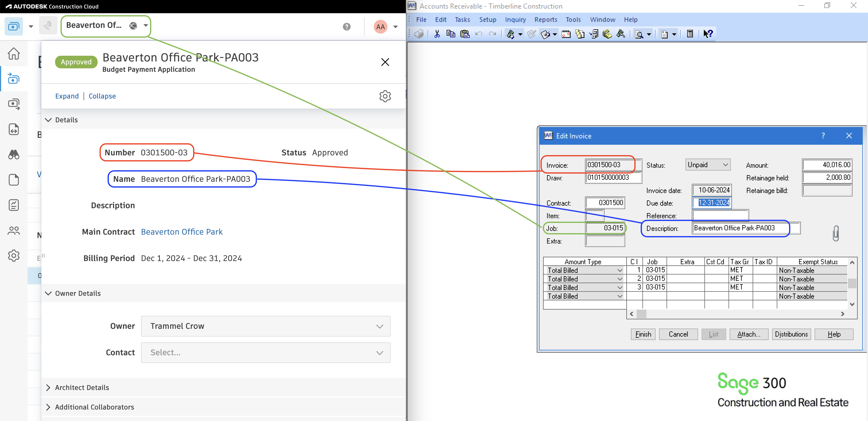Open the Reports chart sidebar icon

point(14,205)
